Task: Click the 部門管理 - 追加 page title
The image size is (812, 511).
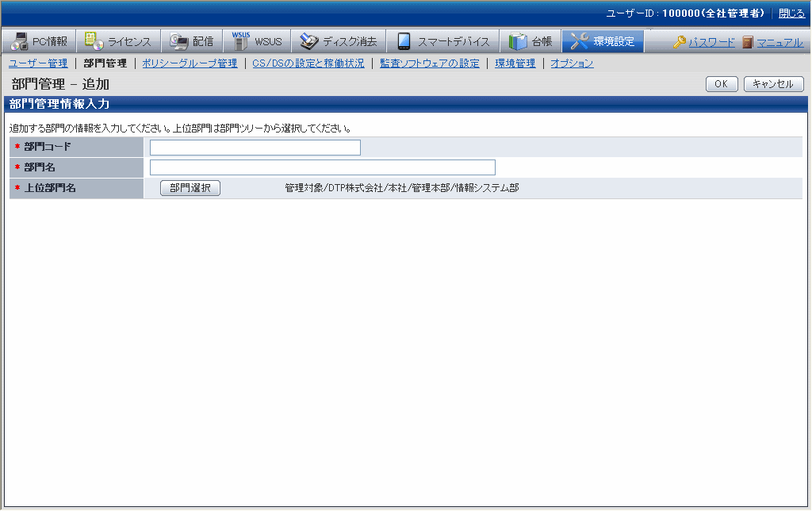Action: [x=60, y=84]
